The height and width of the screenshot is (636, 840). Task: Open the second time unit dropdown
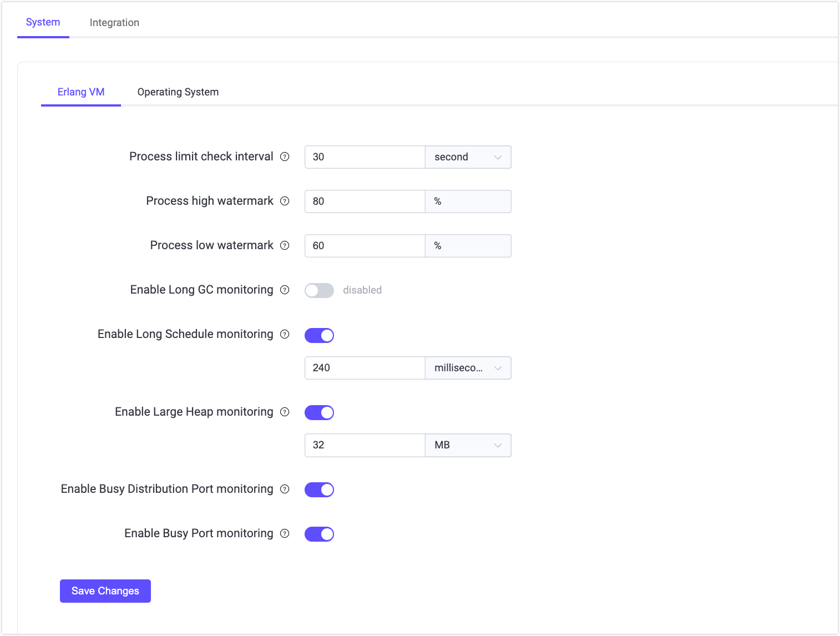pyautogui.click(x=468, y=157)
